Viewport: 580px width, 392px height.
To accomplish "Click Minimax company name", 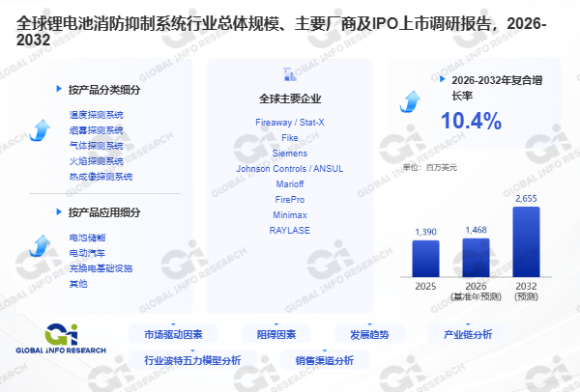I will pos(290,215).
